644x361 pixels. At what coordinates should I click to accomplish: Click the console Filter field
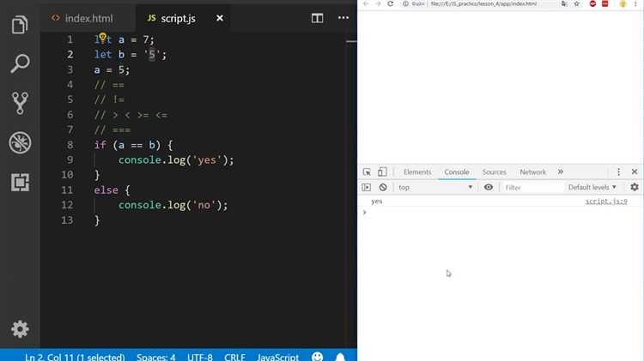532,188
